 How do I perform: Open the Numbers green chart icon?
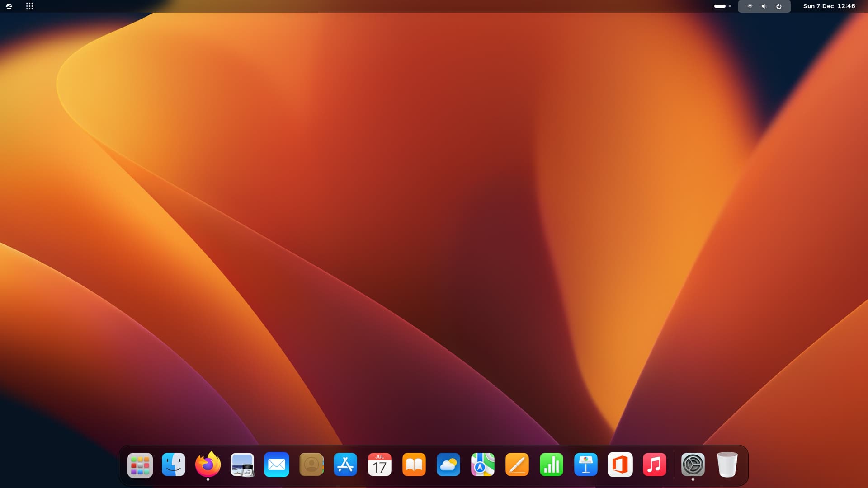coord(552,465)
